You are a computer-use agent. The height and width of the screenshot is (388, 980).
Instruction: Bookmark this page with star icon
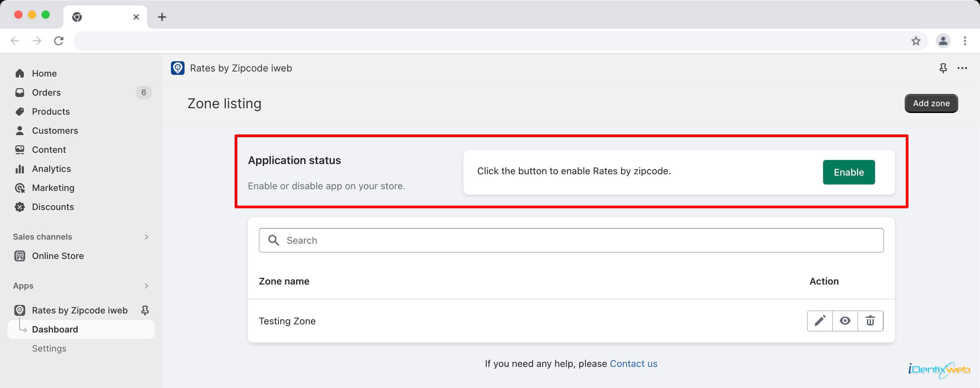pyautogui.click(x=916, y=41)
